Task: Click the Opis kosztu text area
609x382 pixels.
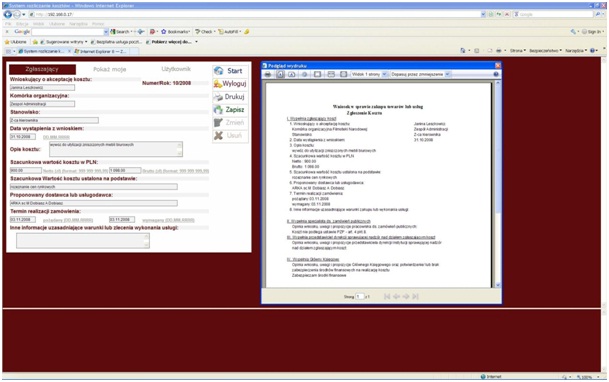Action: tap(116, 149)
